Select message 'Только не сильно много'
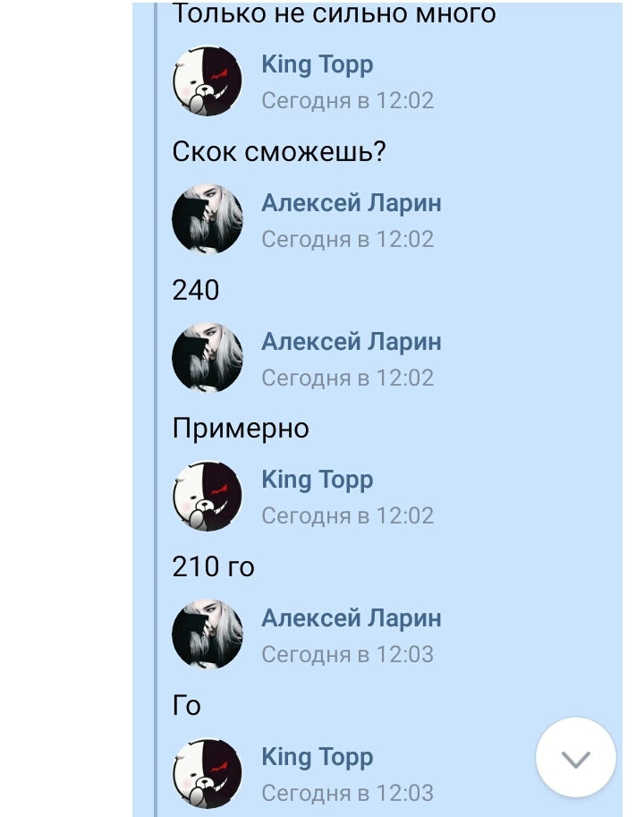The width and height of the screenshot is (644, 817). [334, 13]
